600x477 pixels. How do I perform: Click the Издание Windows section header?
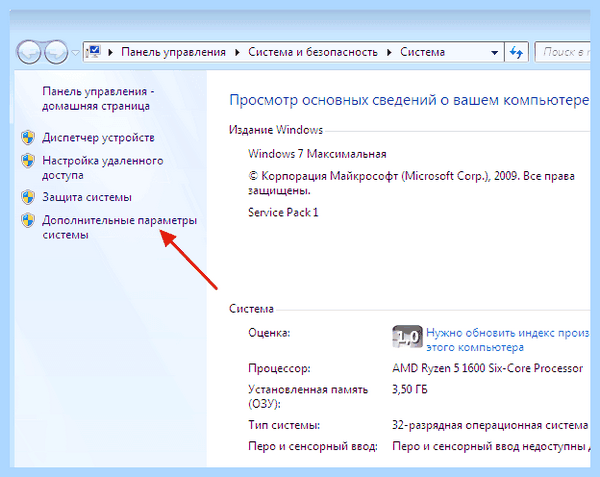[x=276, y=130]
